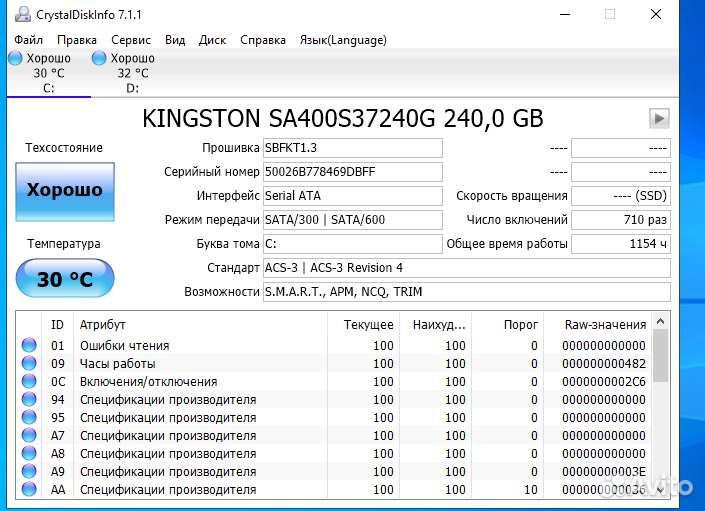
Task: Click status orb of attribute A8 row
Action: (29, 453)
